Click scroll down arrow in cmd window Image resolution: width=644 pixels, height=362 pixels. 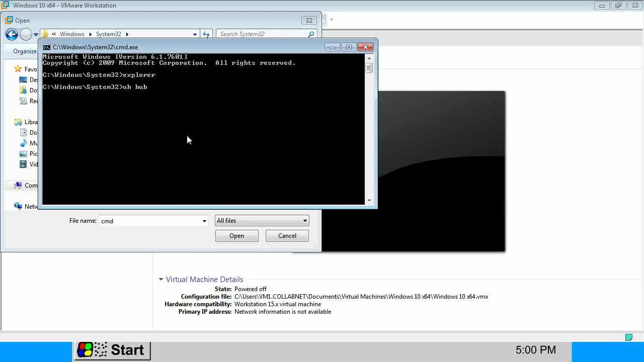(x=369, y=201)
